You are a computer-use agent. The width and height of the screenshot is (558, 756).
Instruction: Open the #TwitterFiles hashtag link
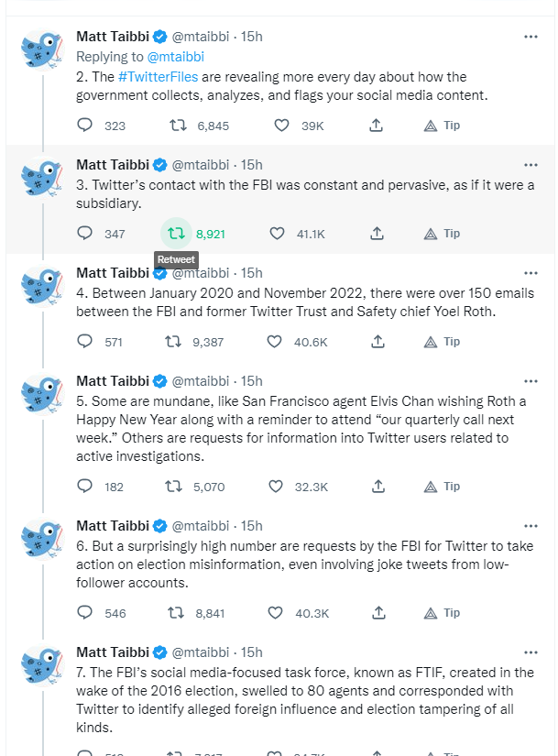pyautogui.click(x=154, y=77)
